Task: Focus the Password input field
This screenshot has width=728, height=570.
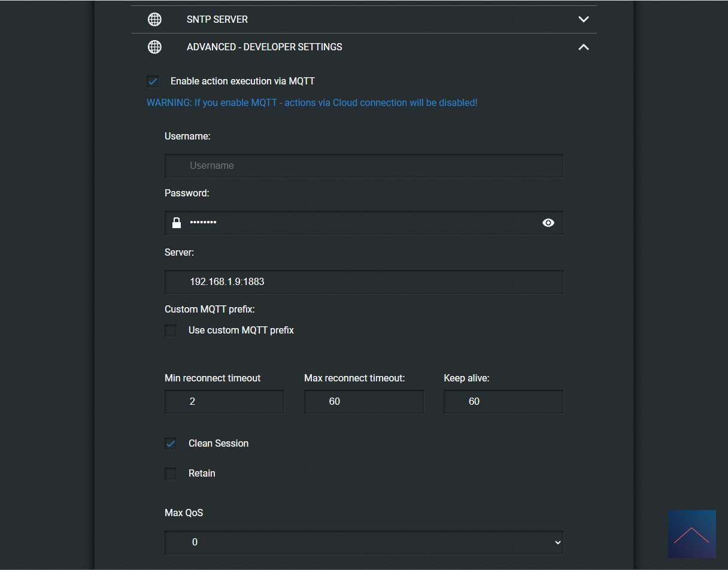Action: pyautogui.click(x=359, y=223)
